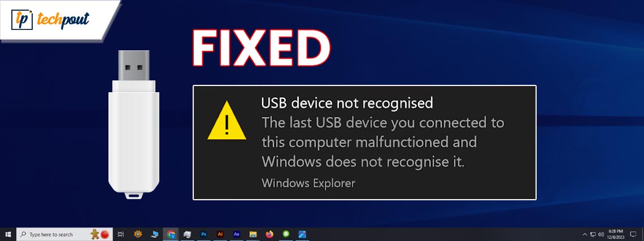This screenshot has height=241, width=644.
Task: Open the Action Center notifications icon
Action: pyautogui.click(x=633, y=234)
